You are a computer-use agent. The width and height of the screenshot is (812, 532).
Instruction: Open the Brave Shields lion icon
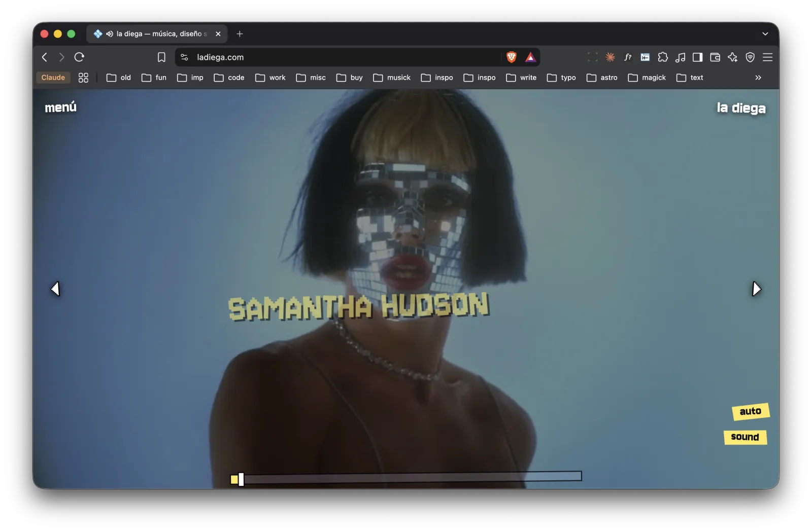(512, 57)
